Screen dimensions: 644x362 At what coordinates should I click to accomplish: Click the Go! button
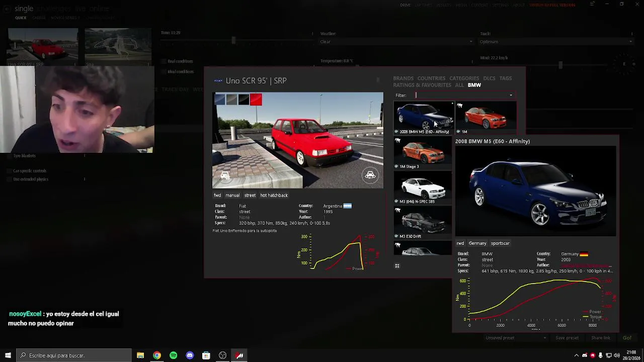click(627, 338)
